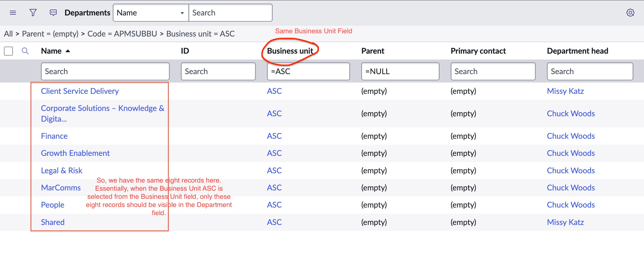
Task: Toggle the column search magnifier icon
Action: (x=25, y=51)
